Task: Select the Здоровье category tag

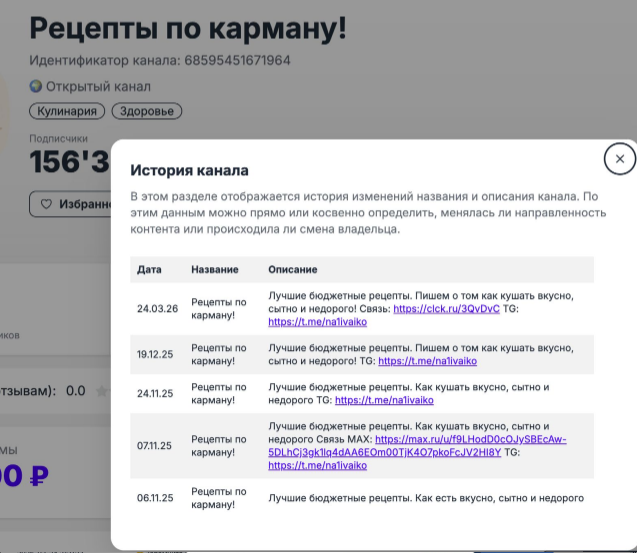Action: pyautogui.click(x=146, y=111)
